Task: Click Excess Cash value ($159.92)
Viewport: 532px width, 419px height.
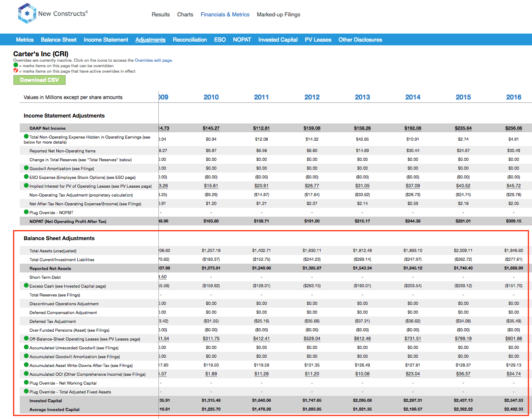Action: pyautogui.click(x=211, y=285)
